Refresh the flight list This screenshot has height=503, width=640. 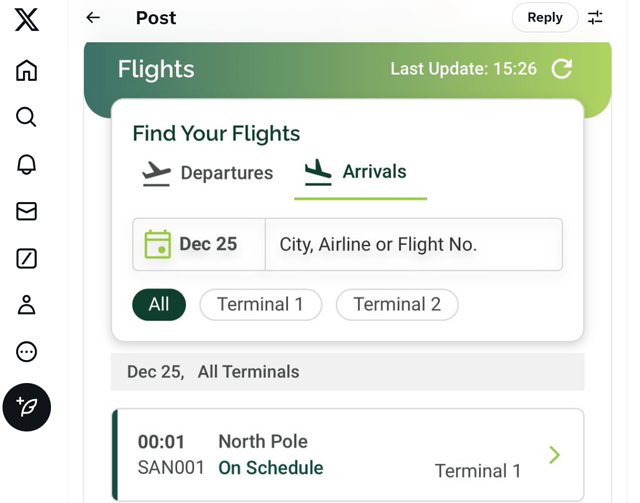pos(562,69)
